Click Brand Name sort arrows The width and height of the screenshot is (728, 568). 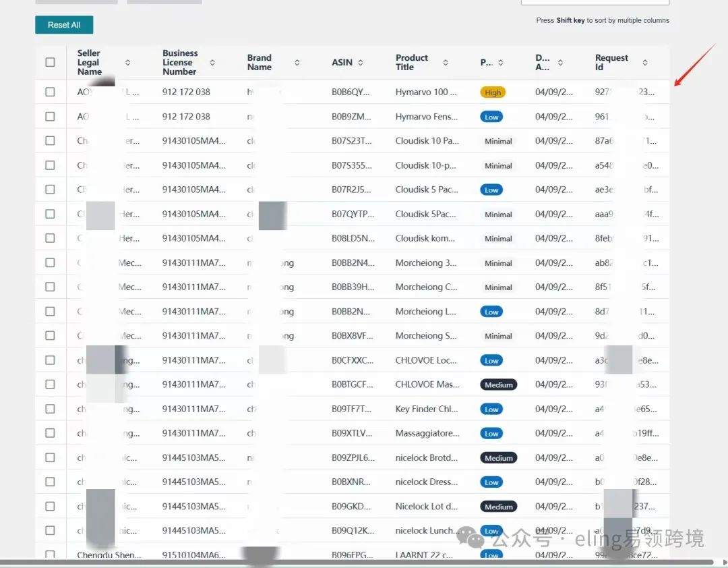click(x=297, y=63)
